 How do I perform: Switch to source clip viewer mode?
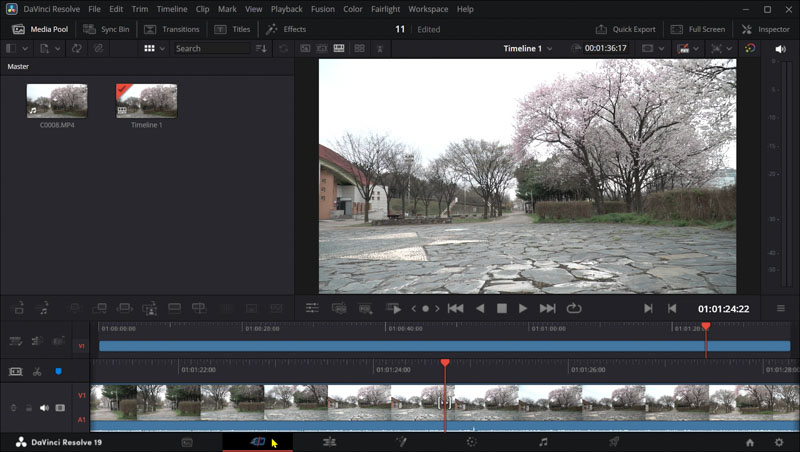tap(305, 48)
